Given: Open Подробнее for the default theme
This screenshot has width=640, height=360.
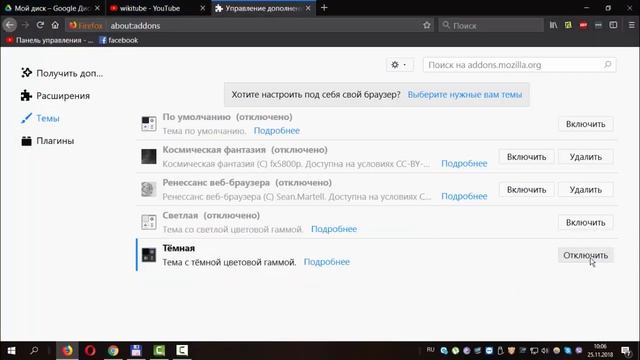Looking at the screenshot, I should pos(277,131).
